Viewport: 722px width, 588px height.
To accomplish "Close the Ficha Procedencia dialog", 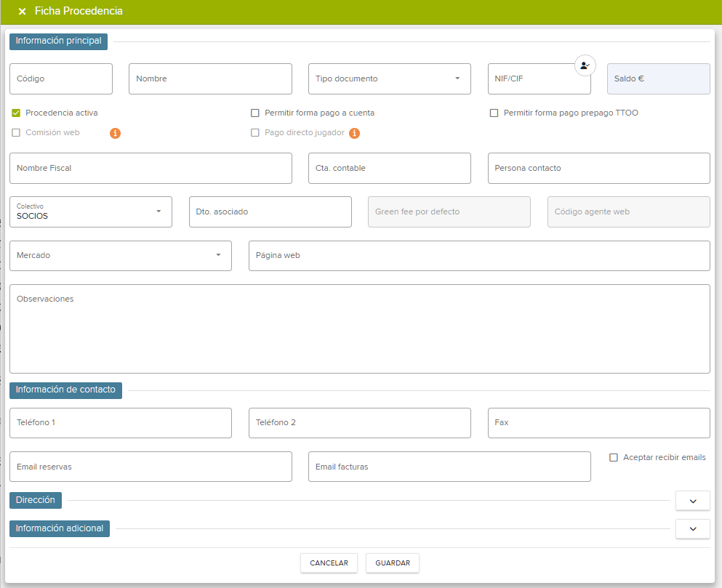I will click(x=22, y=11).
